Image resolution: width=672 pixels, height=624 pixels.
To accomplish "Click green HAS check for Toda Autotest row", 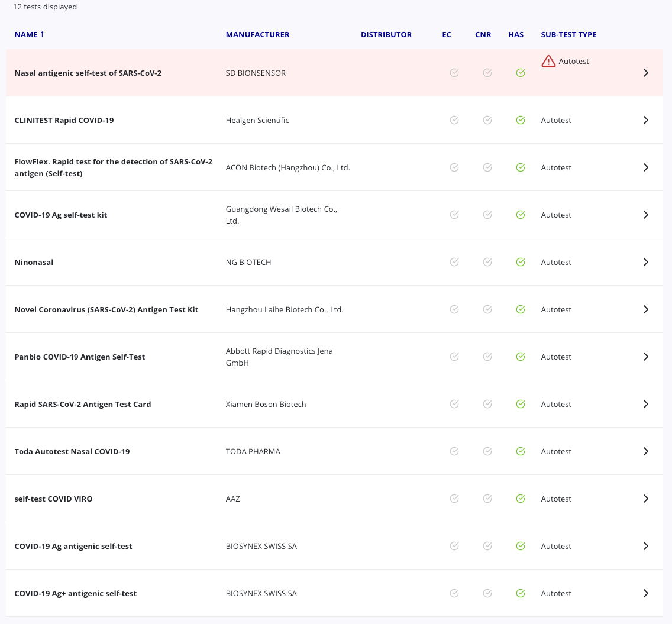I will (x=521, y=451).
